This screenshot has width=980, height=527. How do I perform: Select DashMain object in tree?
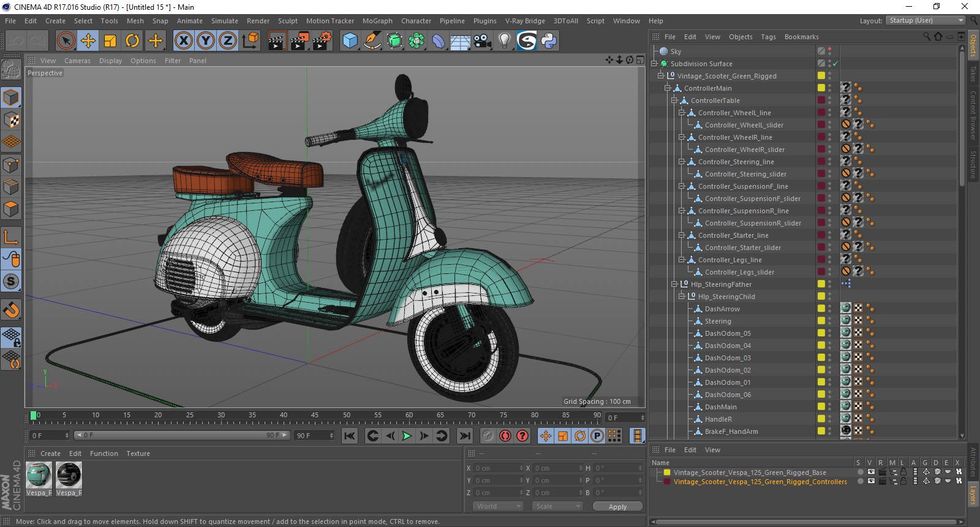click(721, 407)
